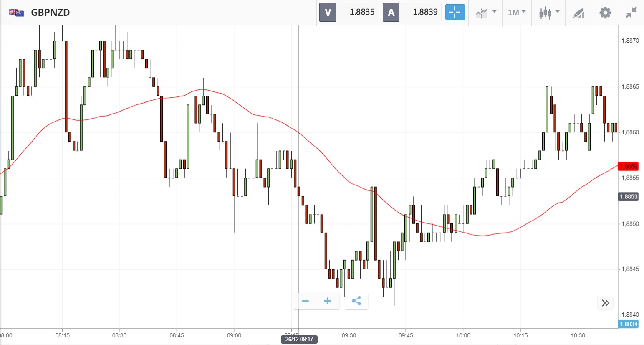Click the A buy button
This screenshot has width=644, height=345.
391,12
